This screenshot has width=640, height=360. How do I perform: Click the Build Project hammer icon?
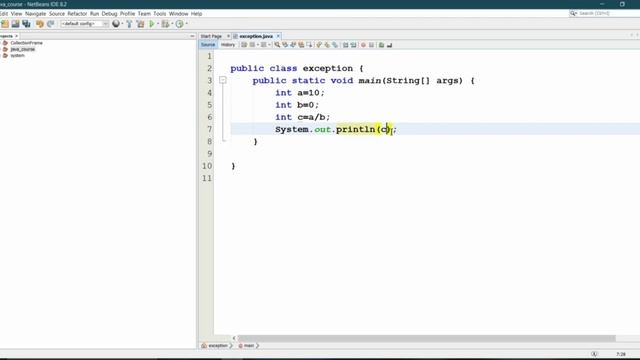coord(129,24)
